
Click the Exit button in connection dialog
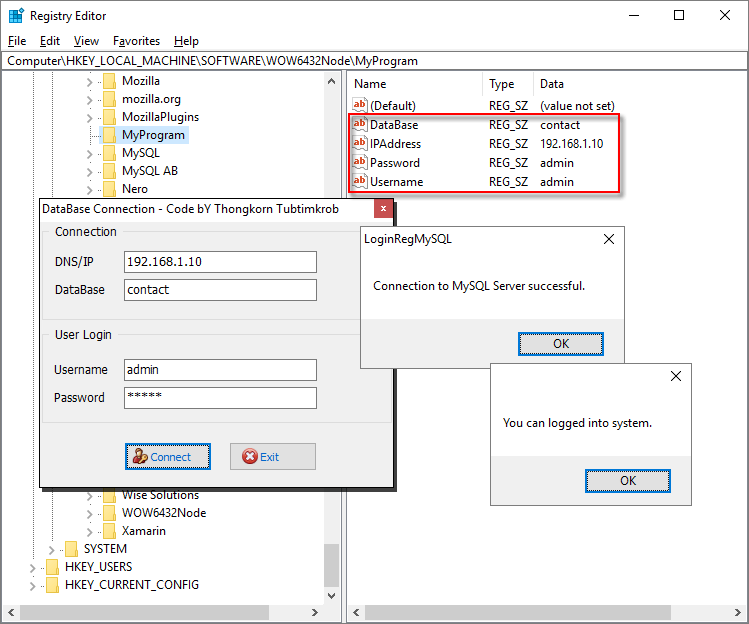click(x=272, y=457)
